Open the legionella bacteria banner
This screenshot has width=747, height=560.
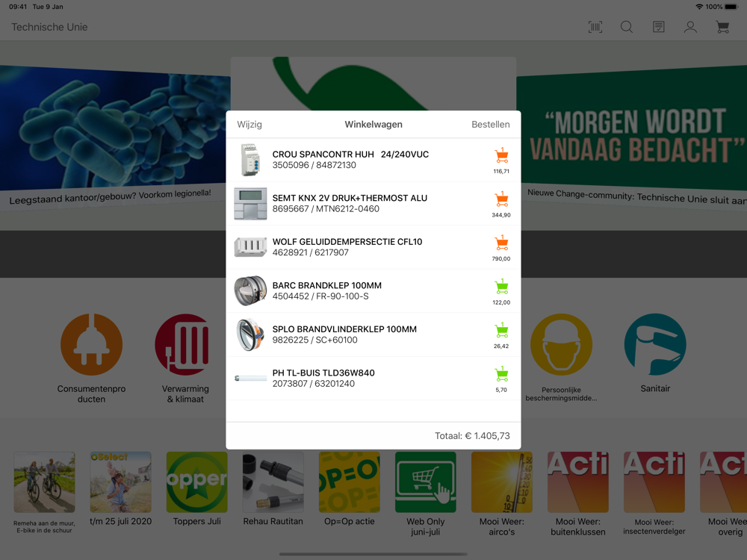tap(114, 134)
